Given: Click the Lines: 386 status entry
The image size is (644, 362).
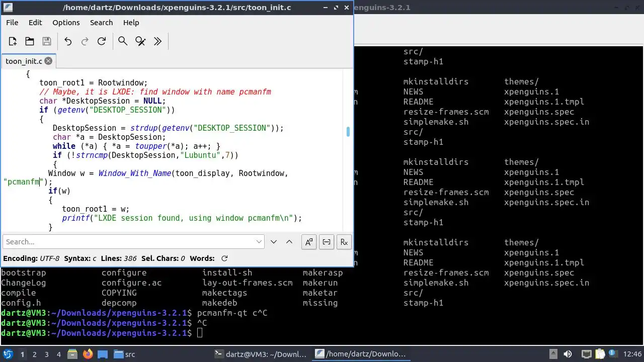Looking at the screenshot, I should 119,258.
